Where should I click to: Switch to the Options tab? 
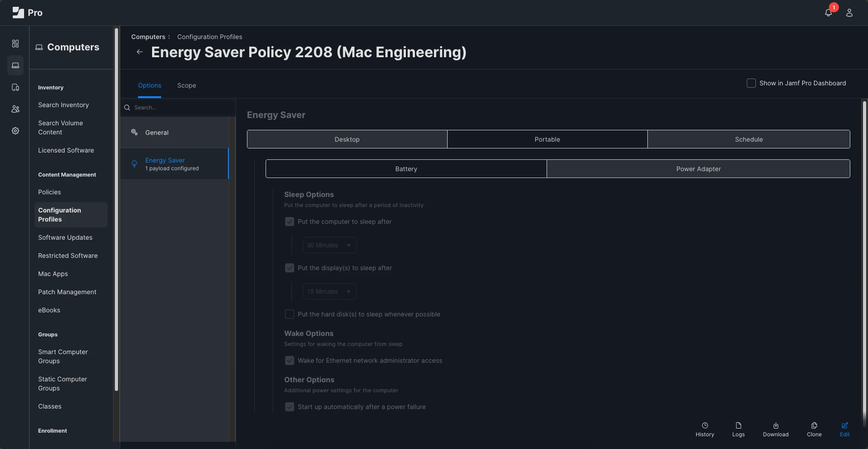click(149, 85)
